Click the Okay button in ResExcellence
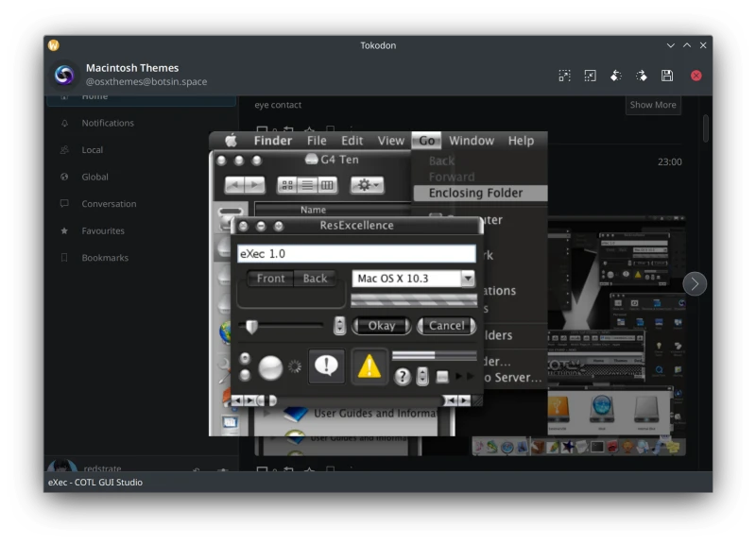This screenshot has width=756, height=544. coord(382,326)
